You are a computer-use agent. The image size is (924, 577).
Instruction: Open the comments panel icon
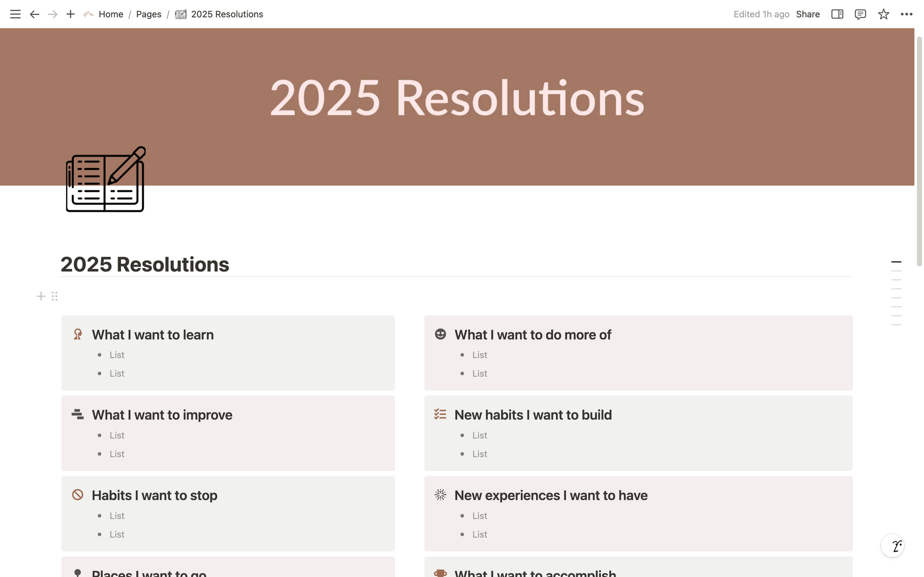pyautogui.click(x=860, y=14)
